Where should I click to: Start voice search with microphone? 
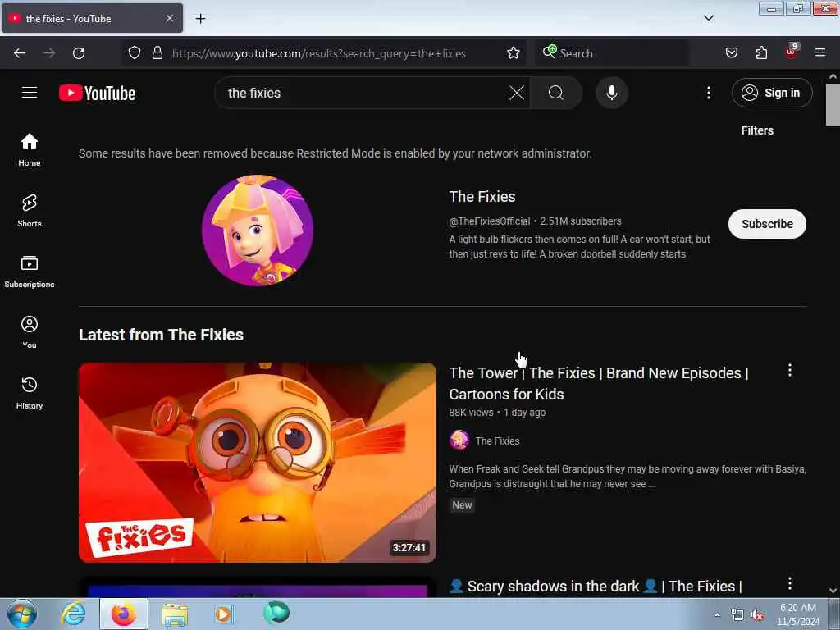pyautogui.click(x=612, y=93)
